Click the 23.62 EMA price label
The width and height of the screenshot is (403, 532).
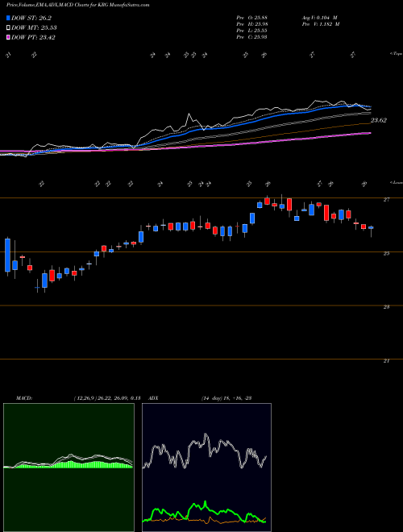[379, 120]
